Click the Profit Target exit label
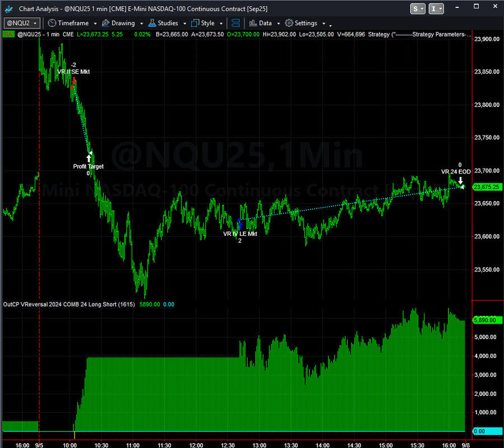 [x=88, y=166]
